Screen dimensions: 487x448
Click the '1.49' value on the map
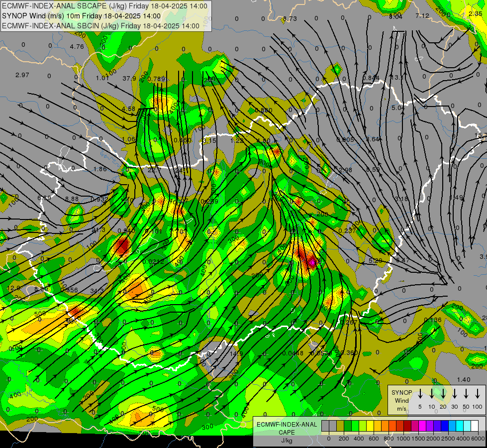point(456,198)
